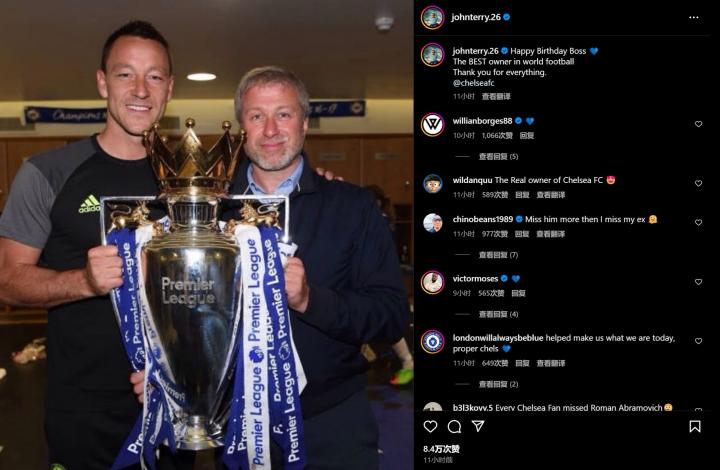Expand 2 replies under londonwillalwaysbeblue

pyautogui.click(x=498, y=384)
